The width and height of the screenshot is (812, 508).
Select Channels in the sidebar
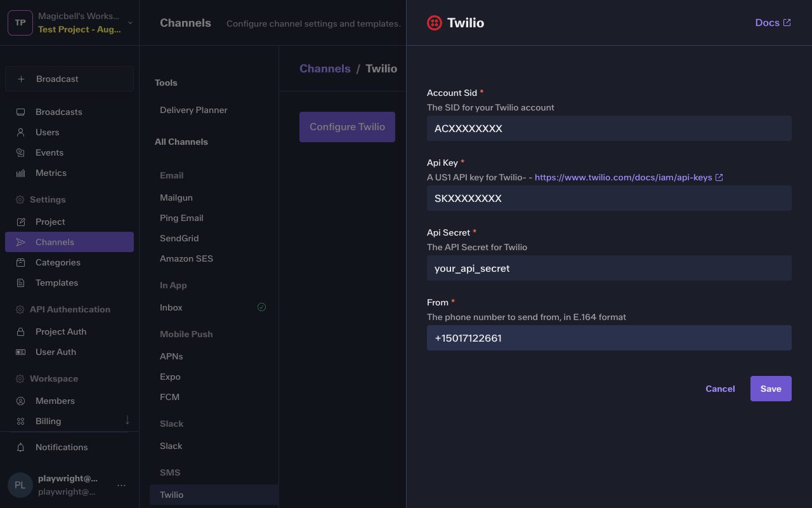tap(69, 242)
